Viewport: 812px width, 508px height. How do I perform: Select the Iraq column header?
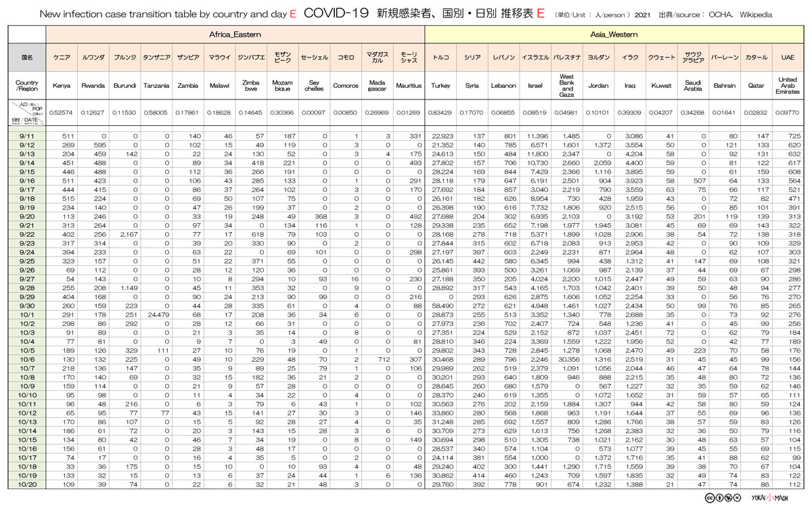pyautogui.click(x=630, y=86)
